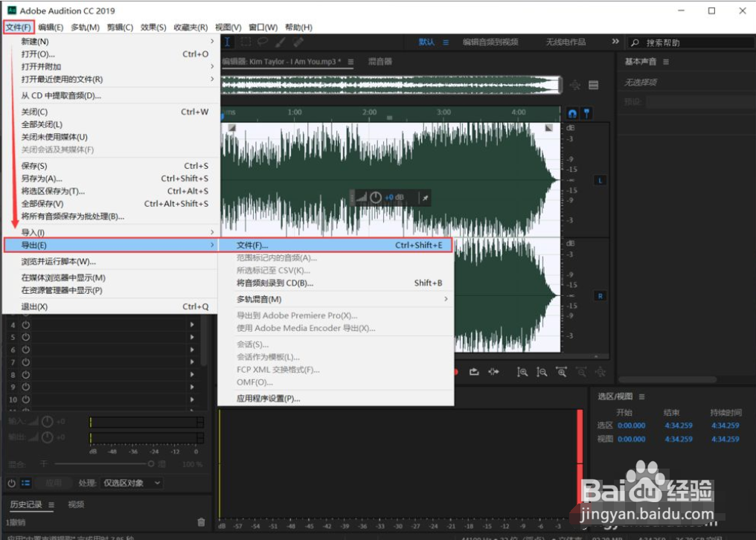The image size is (756, 540).
Task: Switch to the 混音器 tab
Action: tap(380, 62)
